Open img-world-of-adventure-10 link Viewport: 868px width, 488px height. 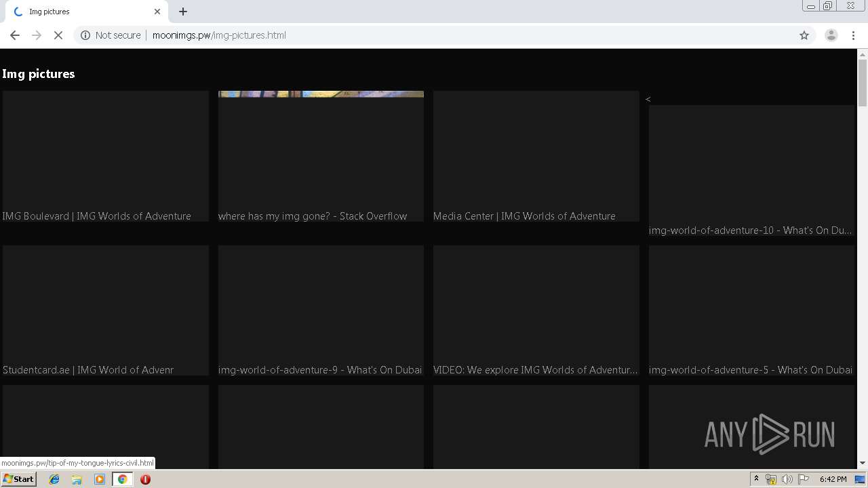pyautogui.click(x=751, y=230)
